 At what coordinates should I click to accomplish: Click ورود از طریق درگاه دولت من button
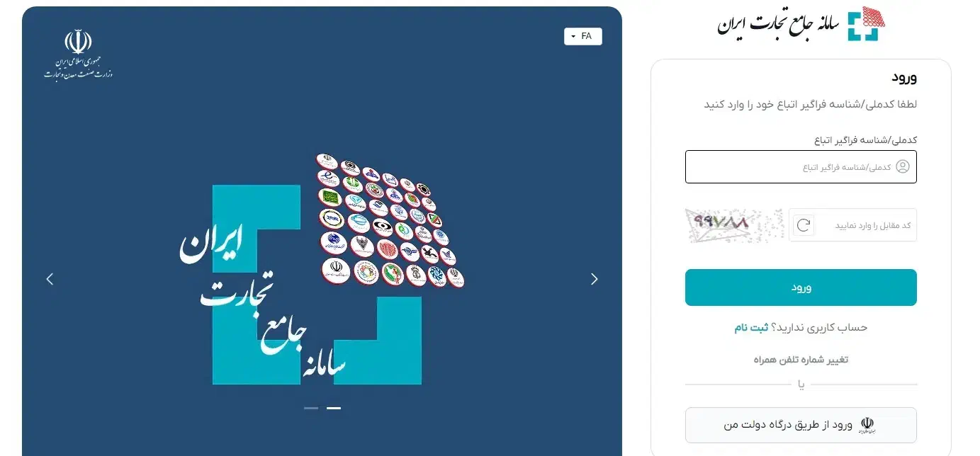coord(801,425)
